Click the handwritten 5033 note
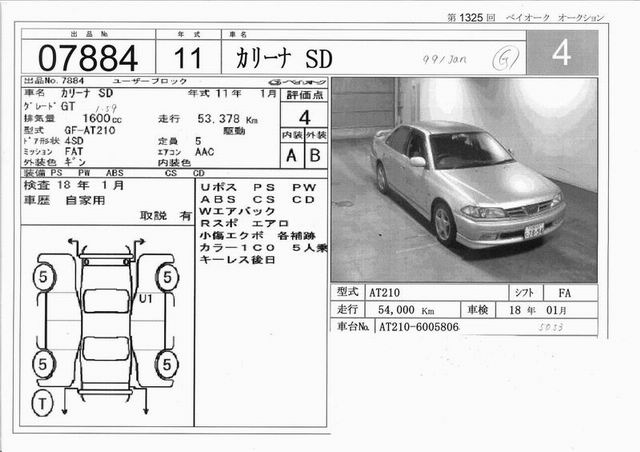This screenshot has height=452, width=640. tap(551, 327)
